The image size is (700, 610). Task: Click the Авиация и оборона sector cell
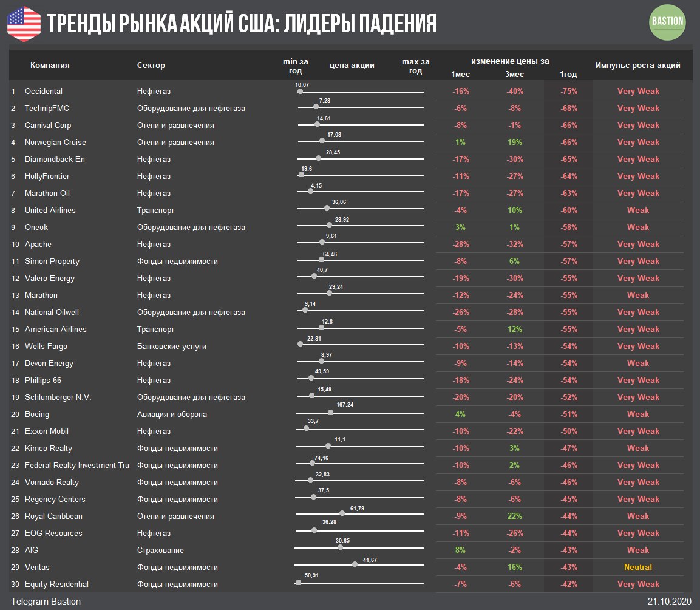172,414
